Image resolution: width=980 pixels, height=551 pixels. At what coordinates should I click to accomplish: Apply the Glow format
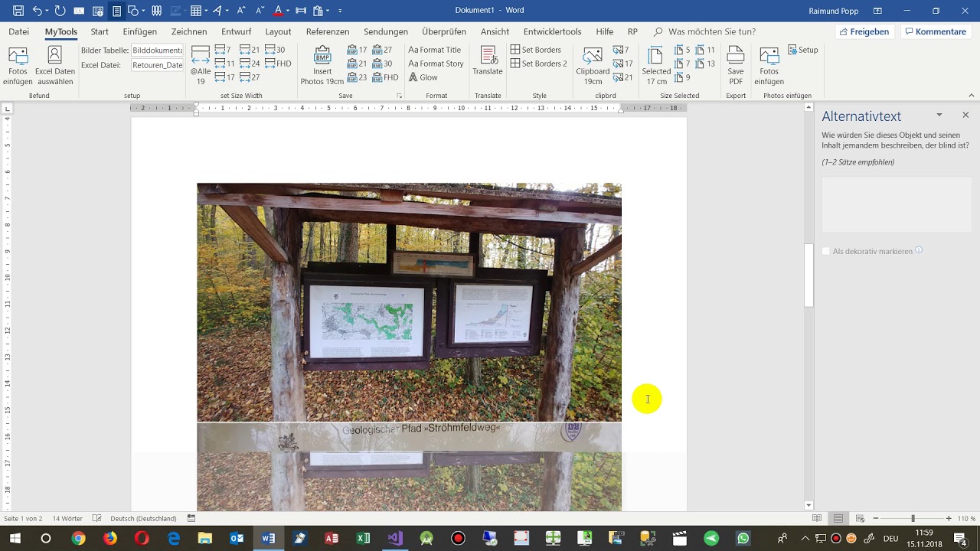click(423, 77)
